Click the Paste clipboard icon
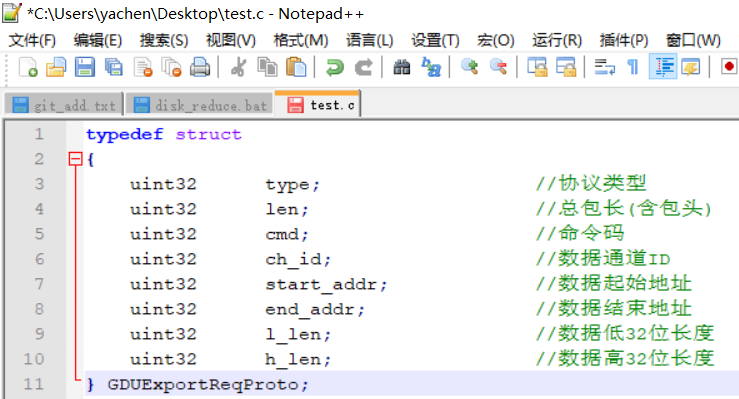This screenshot has width=739, height=399. click(296, 67)
